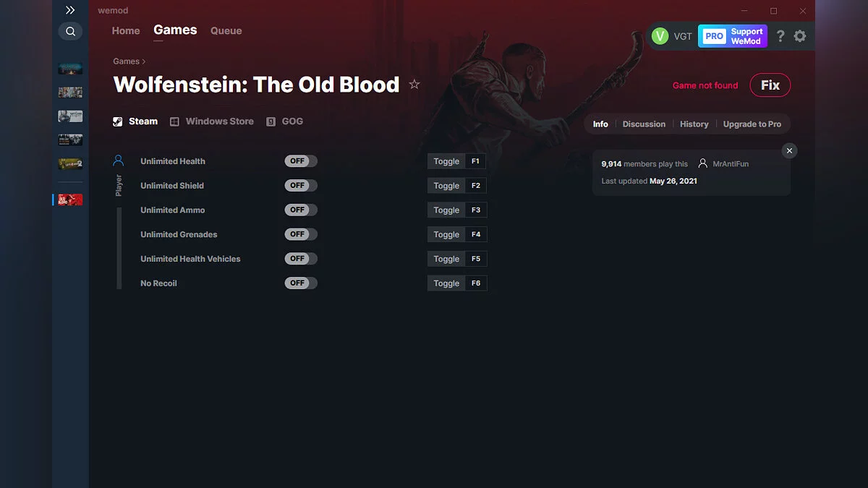Turn on Unlimited Grenades
Viewport: 868px width, 488px height.
tap(300, 234)
